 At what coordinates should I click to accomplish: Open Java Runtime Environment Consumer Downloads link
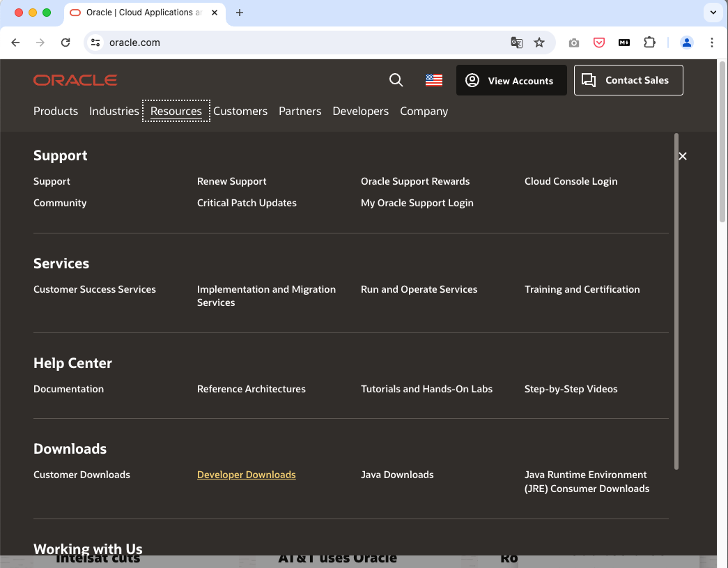point(587,482)
